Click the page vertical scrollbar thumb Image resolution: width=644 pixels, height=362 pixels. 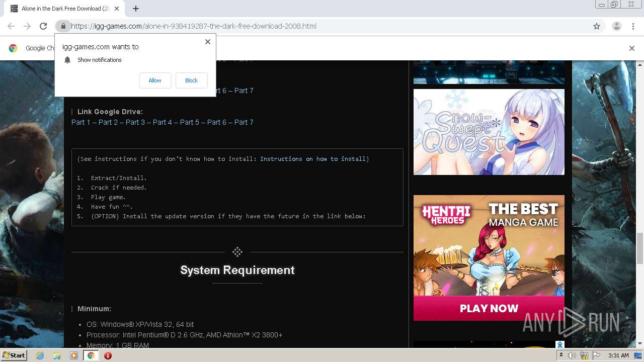click(639, 248)
